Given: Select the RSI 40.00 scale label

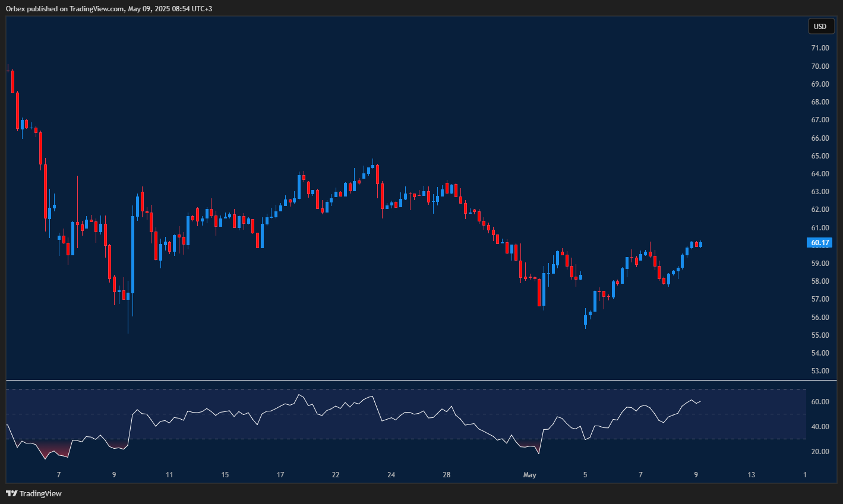Looking at the screenshot, I should [x=820, y=427].
